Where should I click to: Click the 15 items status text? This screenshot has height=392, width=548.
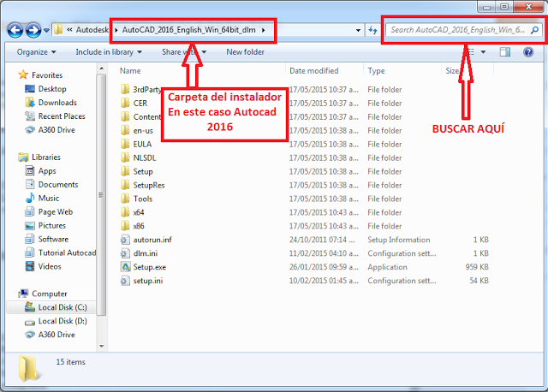coord(70,362)
